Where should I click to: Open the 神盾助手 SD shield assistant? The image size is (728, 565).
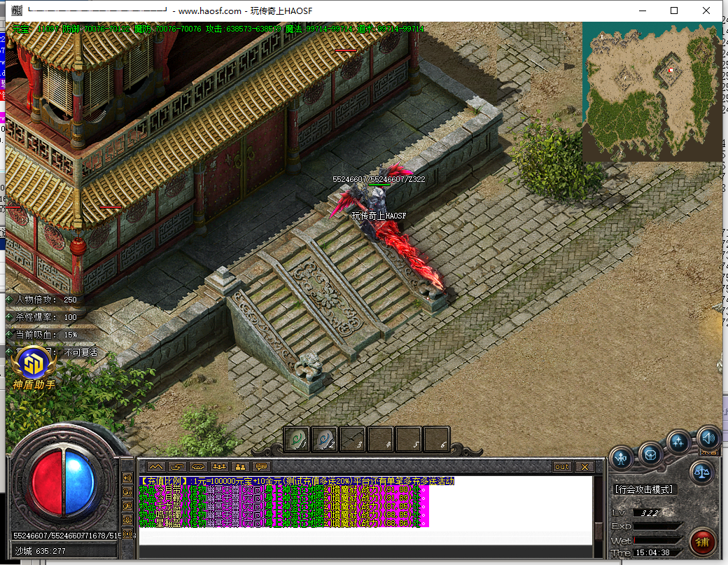(x=30, y=363)
